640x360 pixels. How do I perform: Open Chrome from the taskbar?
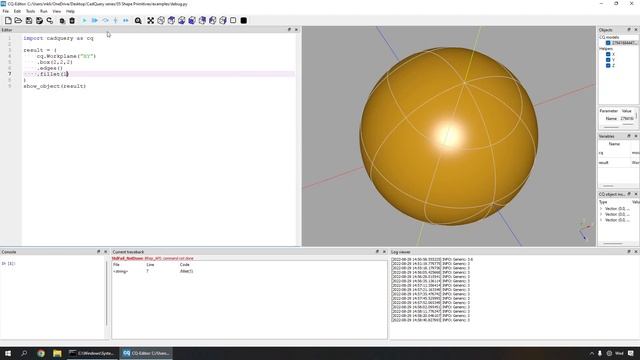[41, 353]
